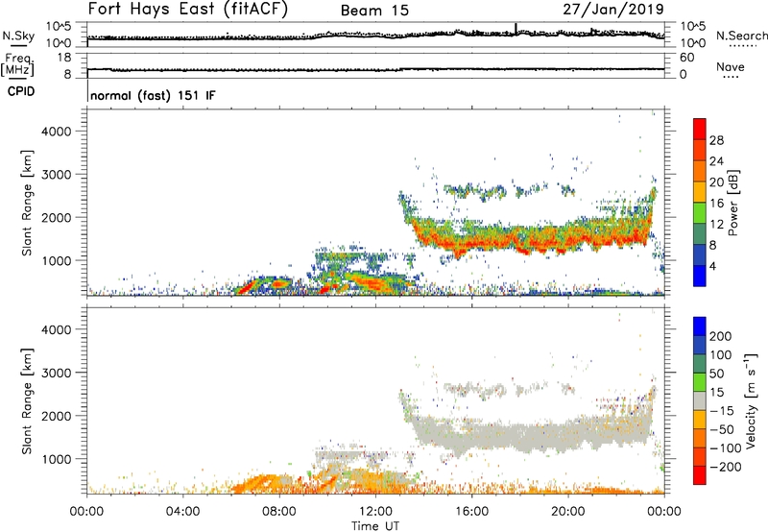Image resolution: width=768 pixels, height=532 pixels.
Task: Select the blue top segment of Velocity color bar
Action: 700,326
